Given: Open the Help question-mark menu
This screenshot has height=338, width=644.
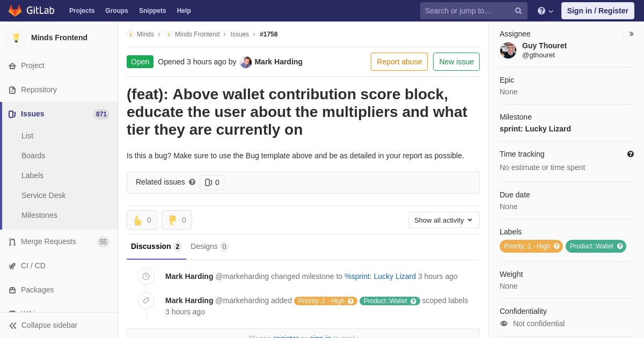Looking at the screenshot, I should point(545,11).
